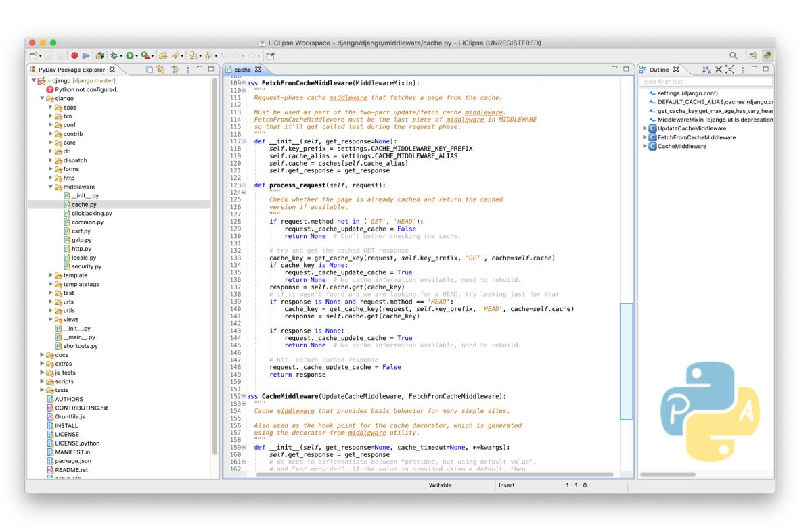Open Package Explorer view menu dots
The height and width of the screenshot is (528, 812).
[x=188, y=69]
